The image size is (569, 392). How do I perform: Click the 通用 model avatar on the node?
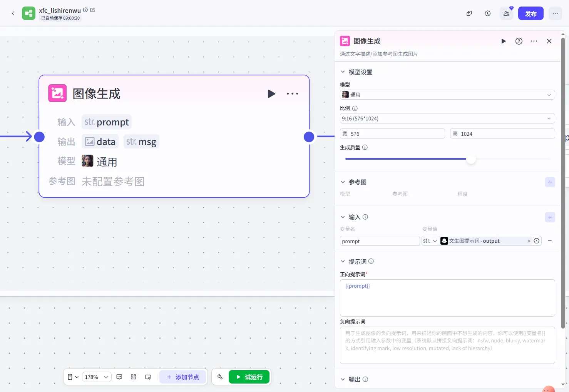point(87,161)
